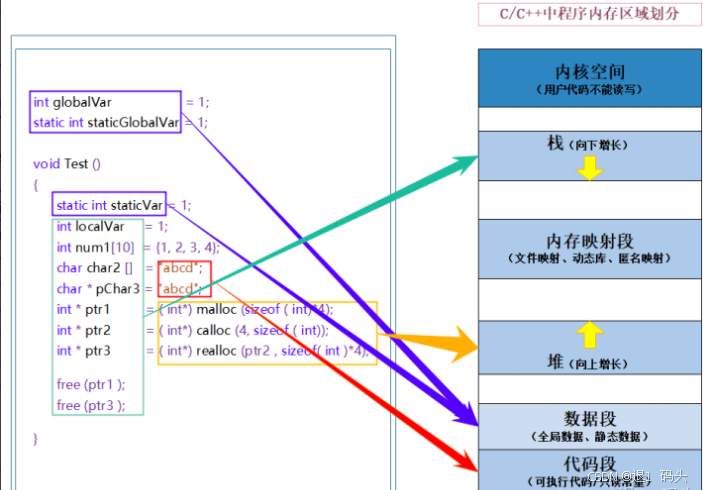Screen dimensions: 703x490
Task: Click "= 1;" after the globalVar declaration
Action: coord(197,102)
